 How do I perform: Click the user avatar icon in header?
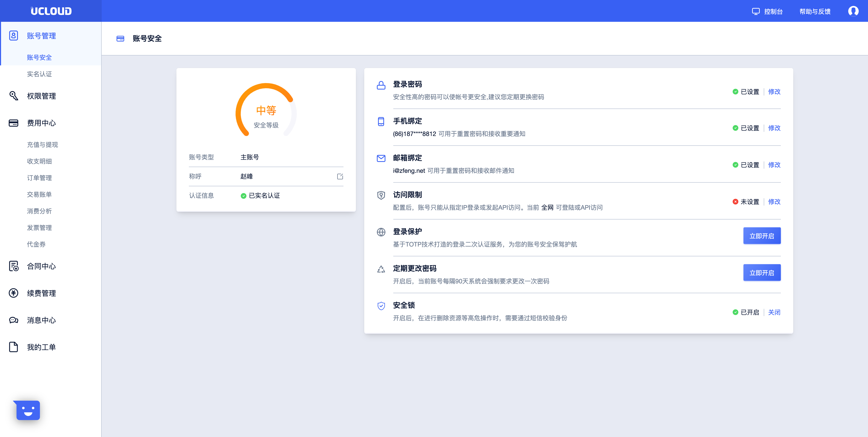point(853,11)
